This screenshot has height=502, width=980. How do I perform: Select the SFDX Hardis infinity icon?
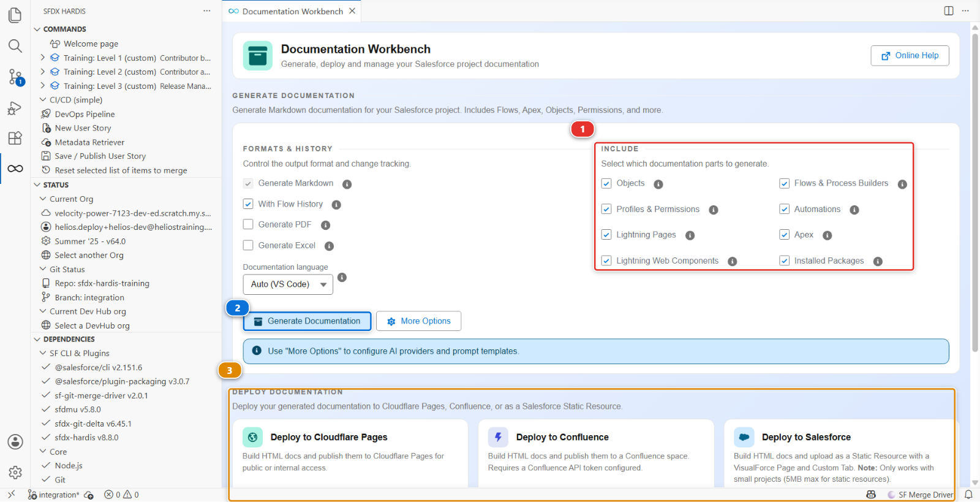[15, 169]
